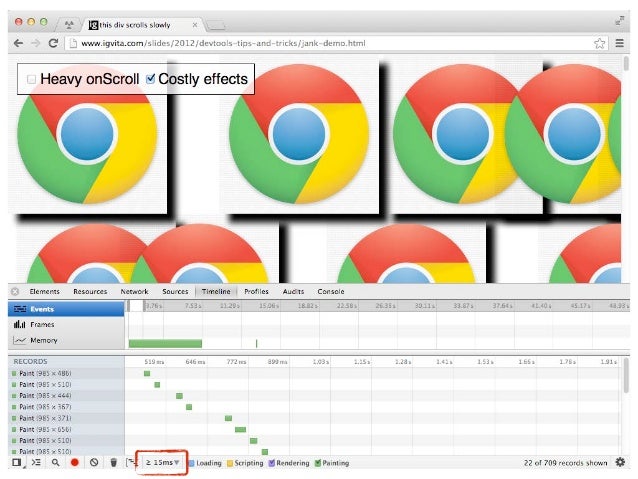
Task: Click the enter full screen arrows icon
Action: click(620, 21)
